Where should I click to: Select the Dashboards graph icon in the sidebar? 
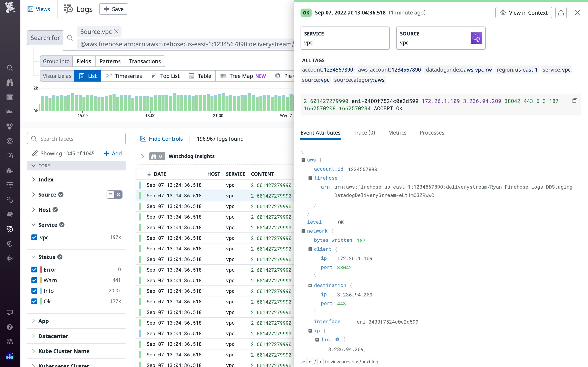10,112
